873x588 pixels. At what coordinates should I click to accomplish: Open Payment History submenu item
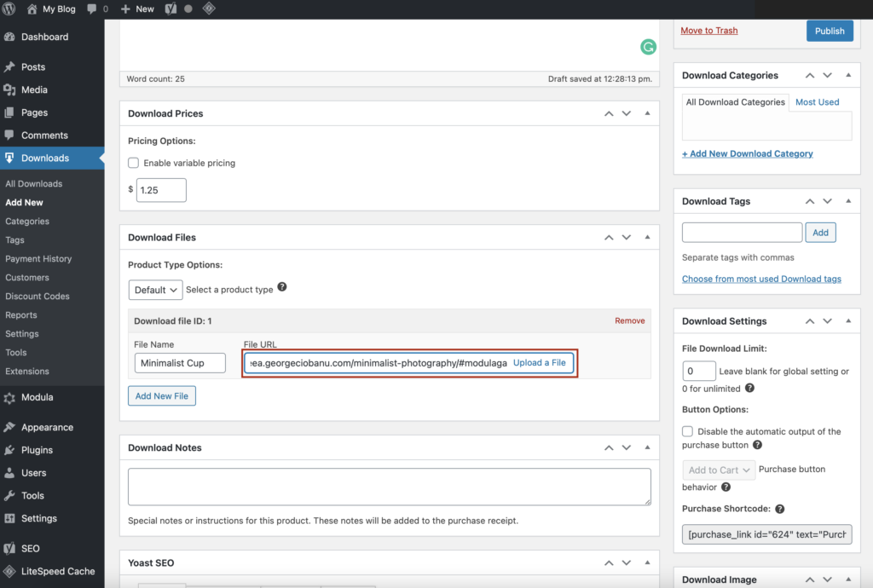(38, 259)
